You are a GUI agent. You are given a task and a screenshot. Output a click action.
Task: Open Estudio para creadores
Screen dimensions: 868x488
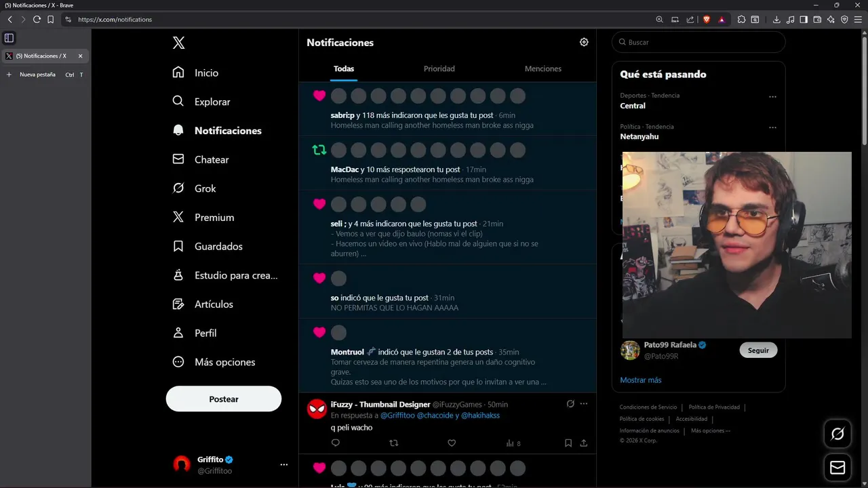coord(226,275)
